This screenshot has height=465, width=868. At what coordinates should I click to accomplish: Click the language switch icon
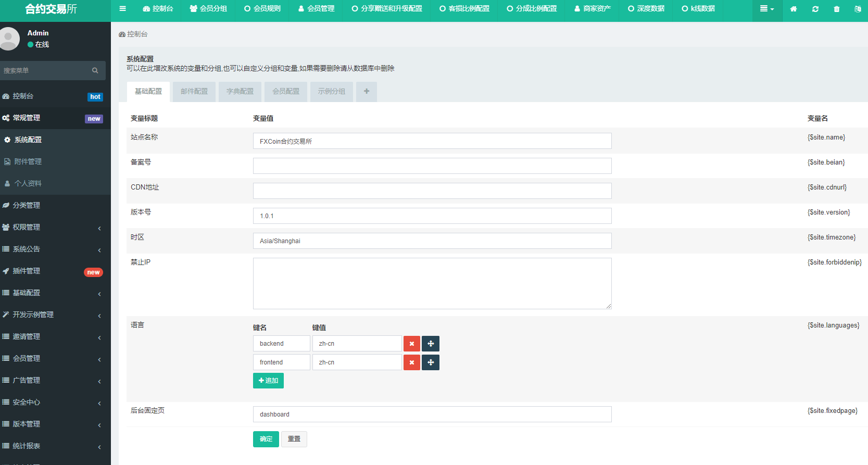857,9
